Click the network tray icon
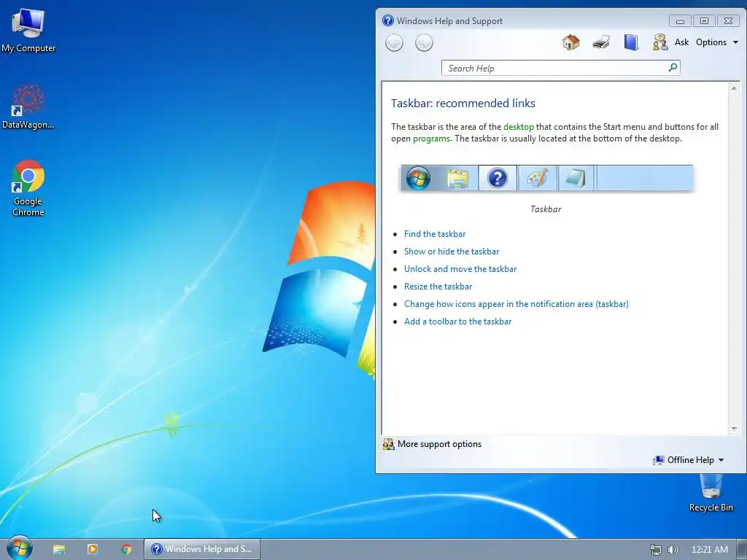This screenshot has width=747, height=560. pos(656,550)
